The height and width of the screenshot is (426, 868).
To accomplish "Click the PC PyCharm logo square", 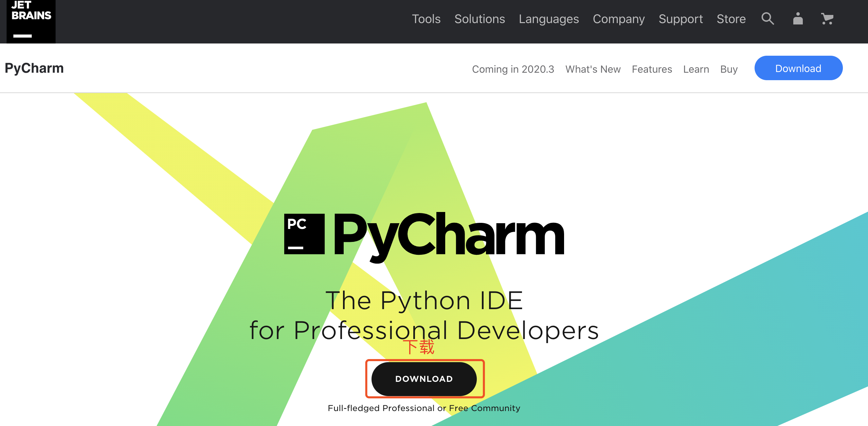I will click(304, 234).
